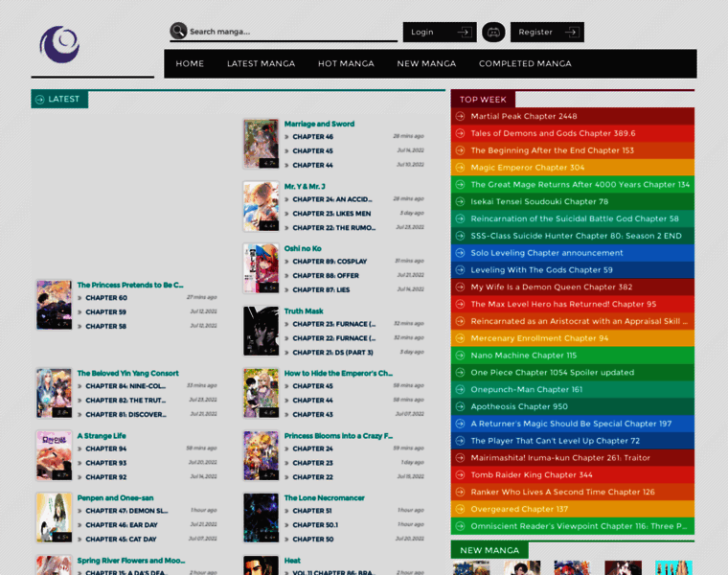Go to HOME in navigation bar
Viewport: 728px width, 575px height.
(190, 63)
